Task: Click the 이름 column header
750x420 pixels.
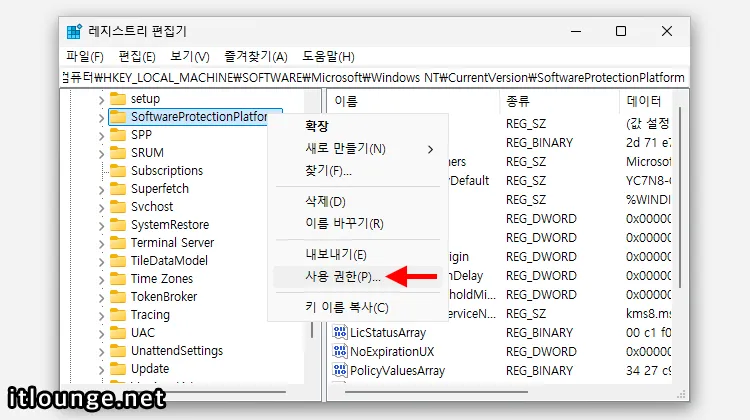Action: tap(413, 101)
